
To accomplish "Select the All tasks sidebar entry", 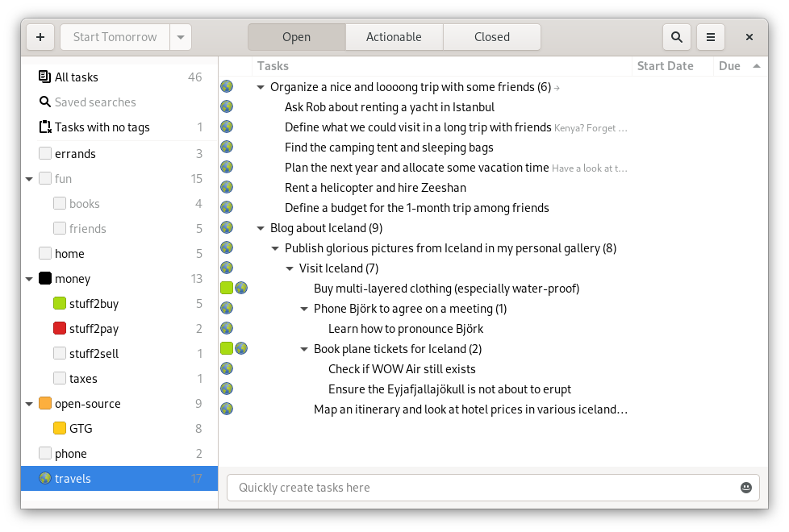I will 119,77.
